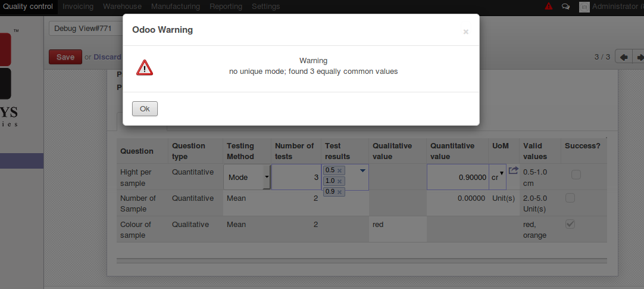Click the Discard link
Viewport: 644px width, 289px height.
107,57
